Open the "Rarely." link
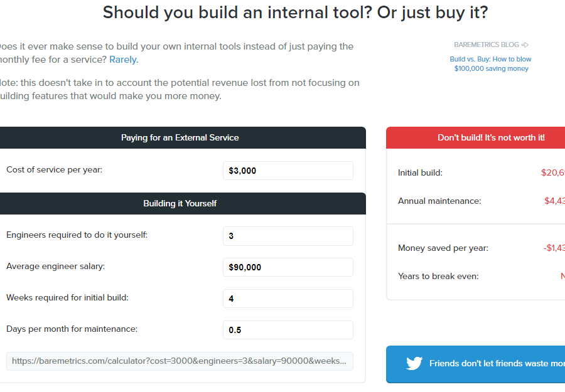Viewport: 565px width, 392px height. (124, 60)
